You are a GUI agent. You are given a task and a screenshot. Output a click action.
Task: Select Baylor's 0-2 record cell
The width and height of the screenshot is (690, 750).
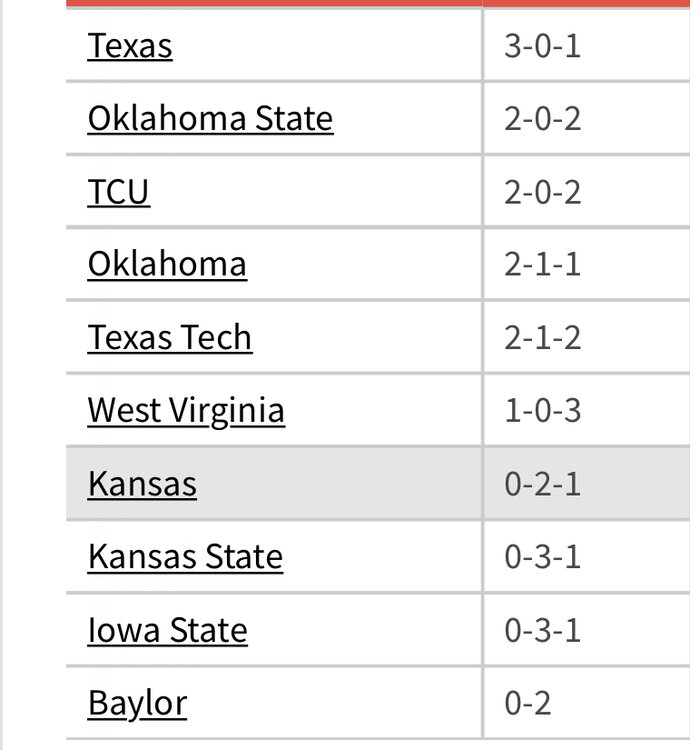(528, 704)
